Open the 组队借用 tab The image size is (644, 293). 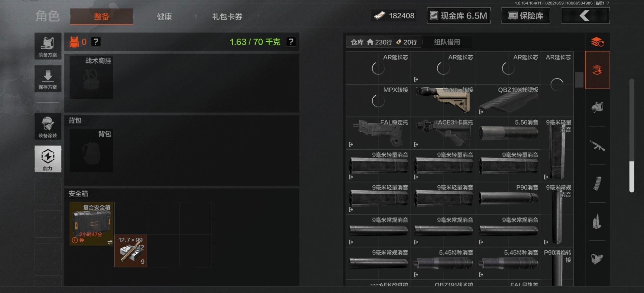(x=447, y=42)
